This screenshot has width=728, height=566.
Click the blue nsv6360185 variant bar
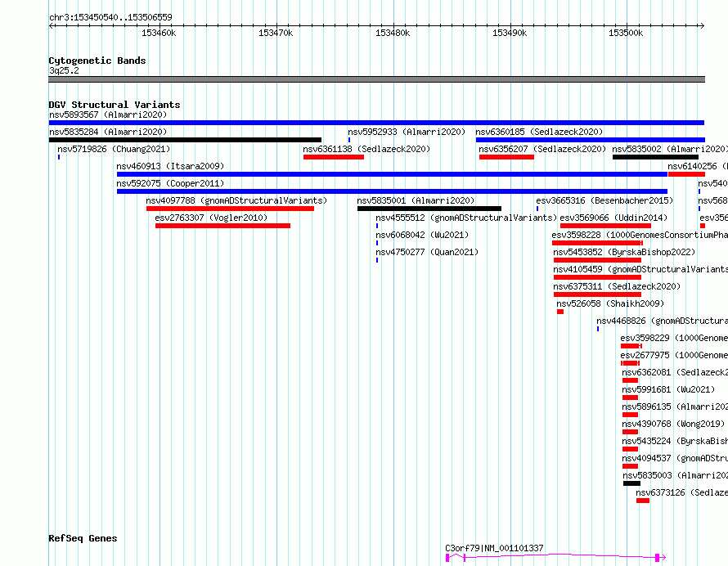(590, 140)
